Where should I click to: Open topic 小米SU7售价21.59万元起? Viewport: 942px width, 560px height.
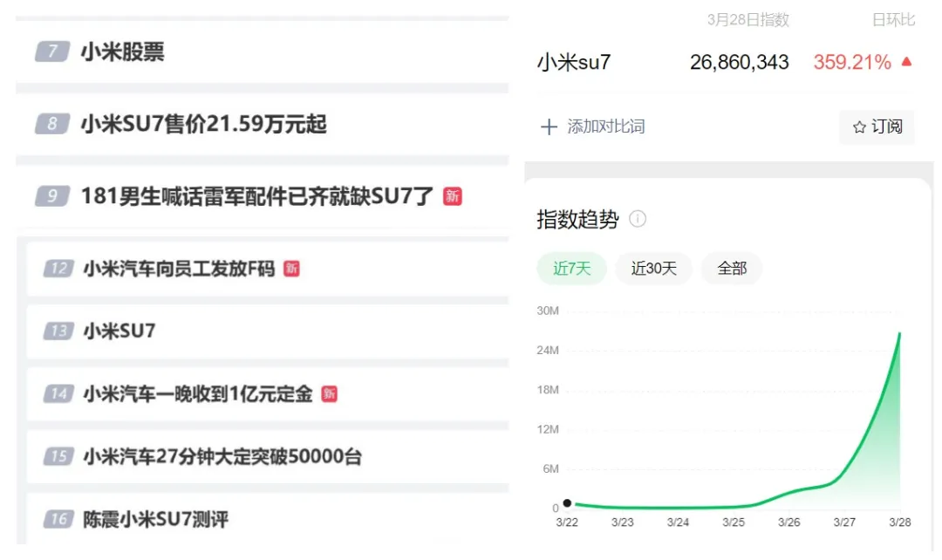coord(203,125)
